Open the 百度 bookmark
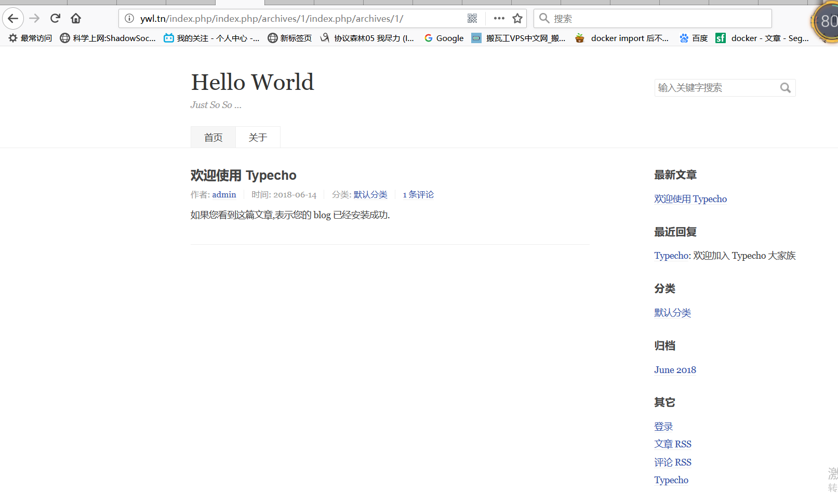838x504 pixels. click(x=694, y=38)
